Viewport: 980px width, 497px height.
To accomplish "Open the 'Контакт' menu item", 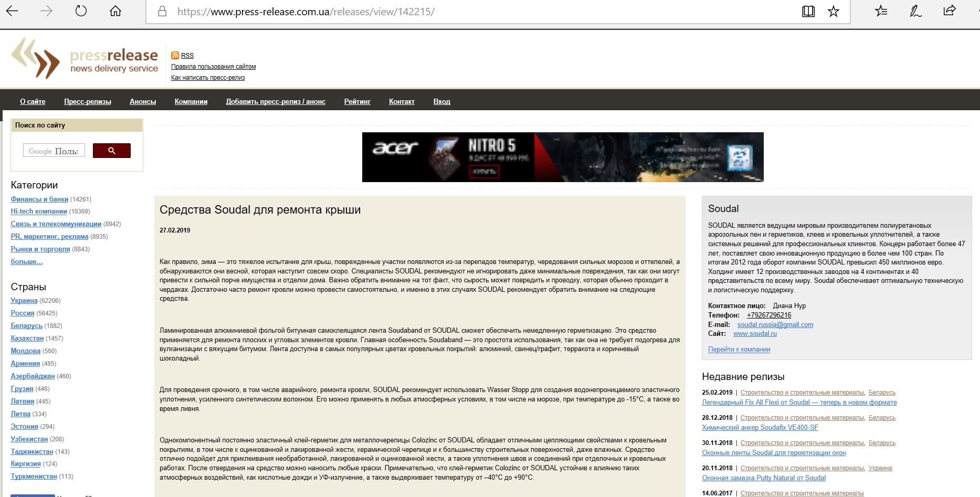I will click(x=402, y=101).
